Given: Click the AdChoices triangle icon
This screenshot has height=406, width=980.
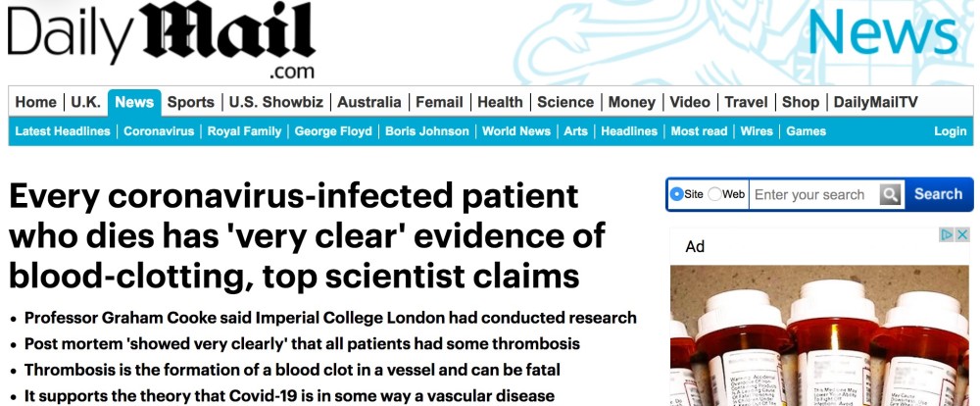Looking at the screenshot, I should pyautogui.click(x=948, y=235).
